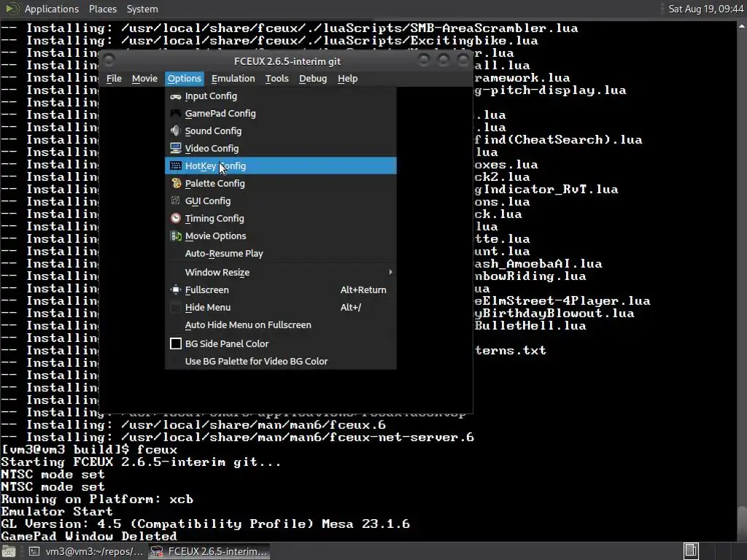Open the System panel menu
This screenshot has height=560, width=747.
[142, 9]
